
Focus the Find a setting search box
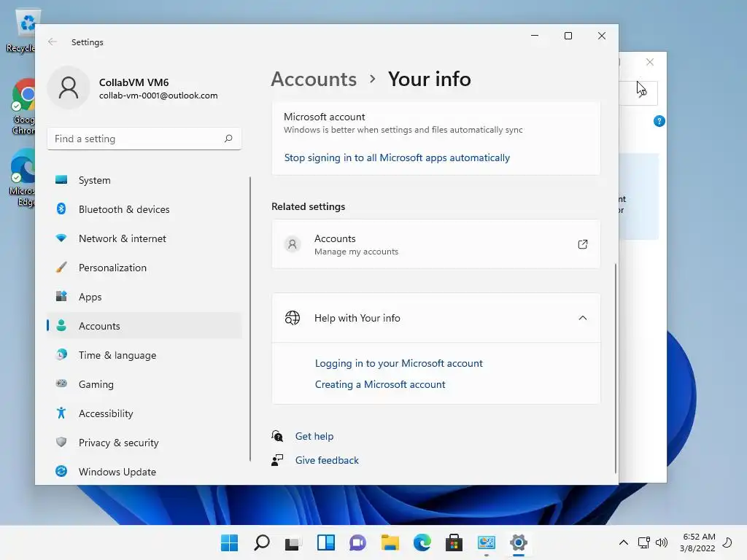pos(144,139)
